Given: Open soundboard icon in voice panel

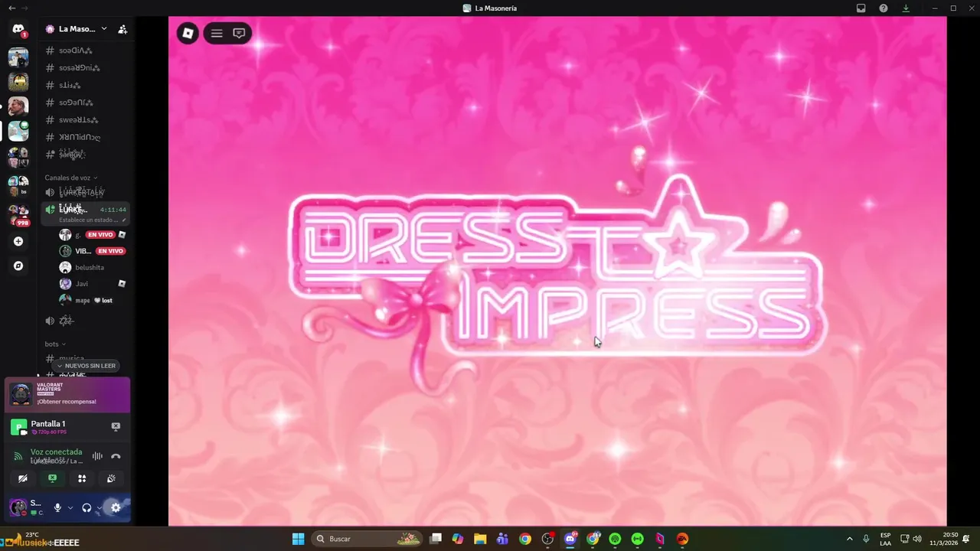Looking at the screenshot, I should click(111, 478).
